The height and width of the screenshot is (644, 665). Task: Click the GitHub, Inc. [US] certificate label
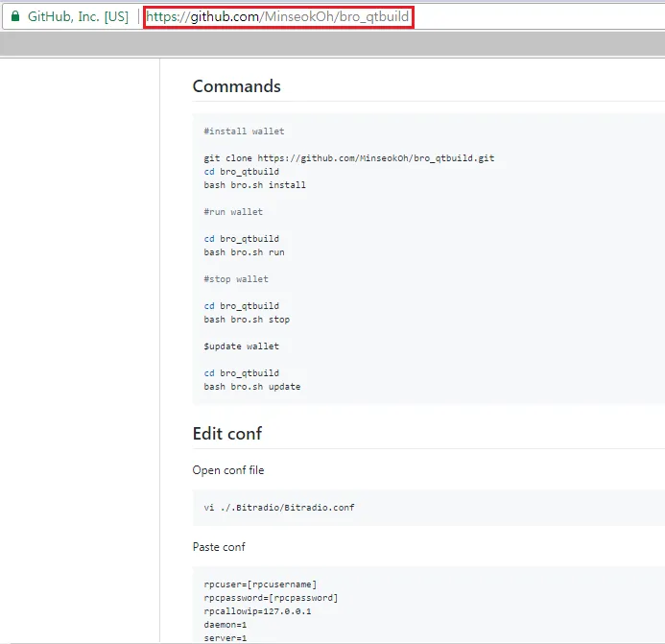coord(78,16)
